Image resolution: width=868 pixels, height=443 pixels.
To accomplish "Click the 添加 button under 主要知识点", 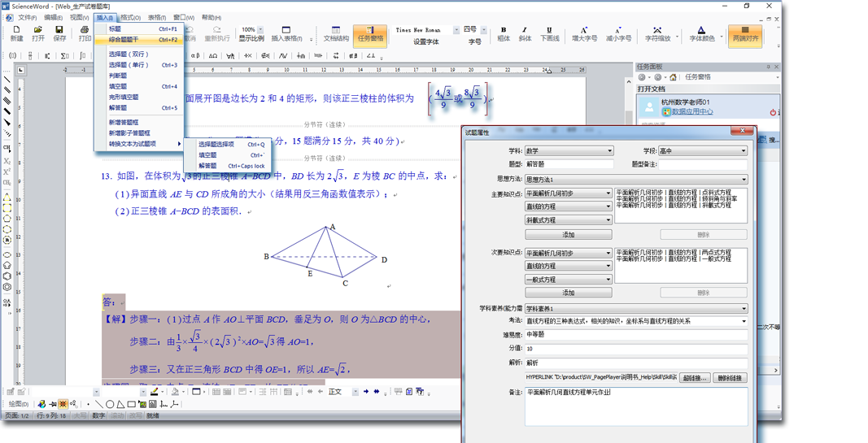I will coord(568,235).
